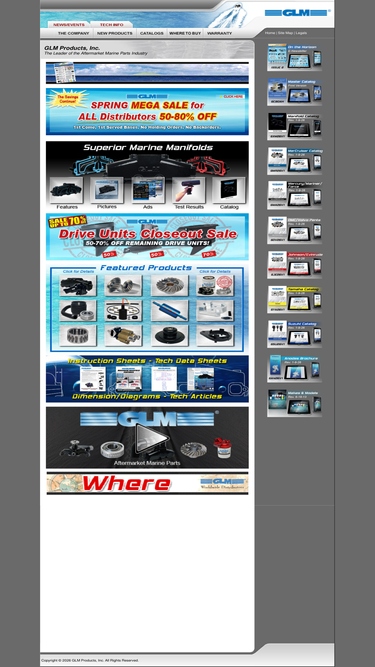Open the Makes & Models catalog
The image size is (375, 667).
click(294, 403)
